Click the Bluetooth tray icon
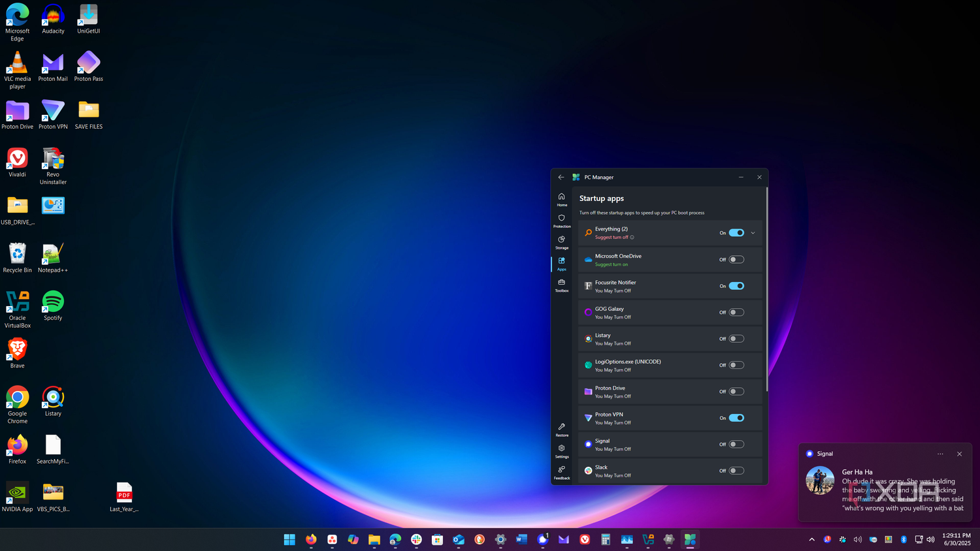 click(x=904, y=539)
